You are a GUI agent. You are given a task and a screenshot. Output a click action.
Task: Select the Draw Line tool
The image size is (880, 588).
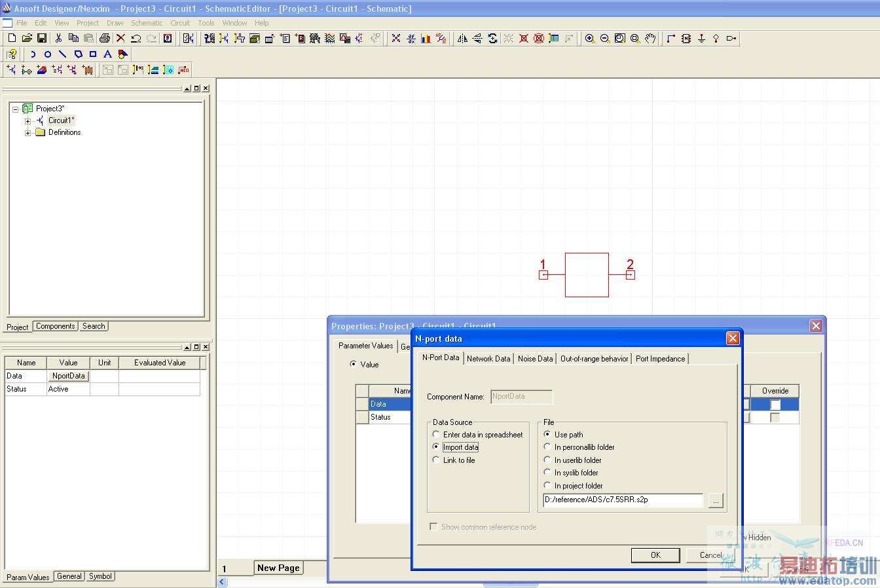[x=63, y=54]
